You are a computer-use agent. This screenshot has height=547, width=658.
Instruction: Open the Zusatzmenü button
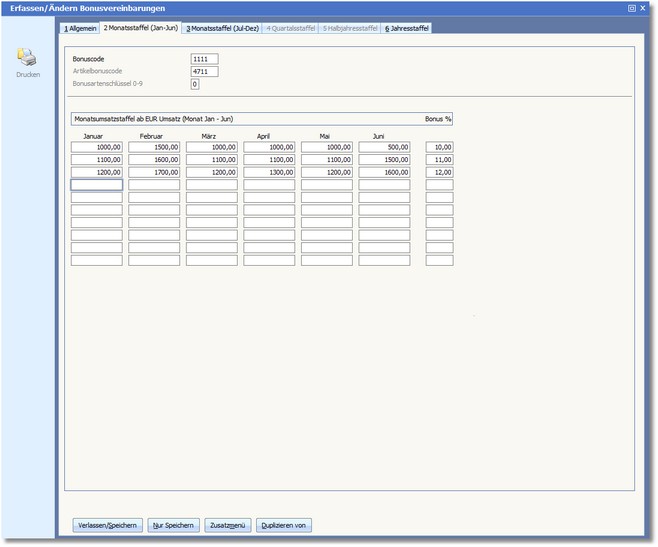pyautogui.click(x=228, y=525)
